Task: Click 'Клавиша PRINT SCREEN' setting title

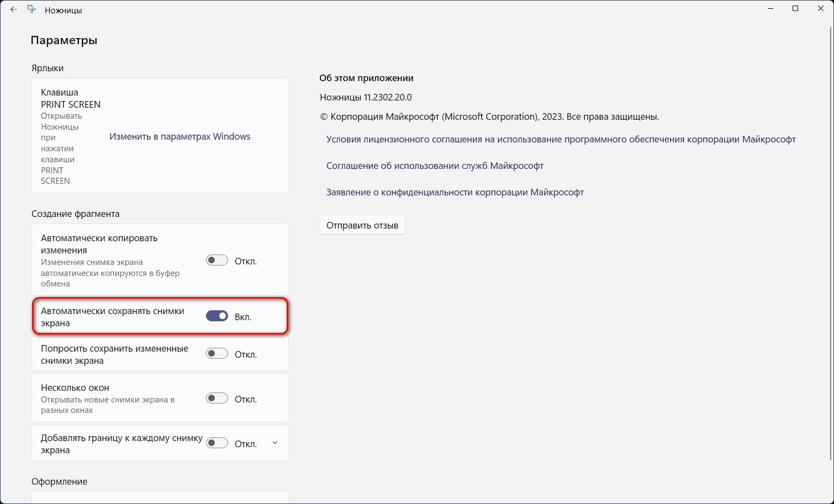Action: (71, 98)
